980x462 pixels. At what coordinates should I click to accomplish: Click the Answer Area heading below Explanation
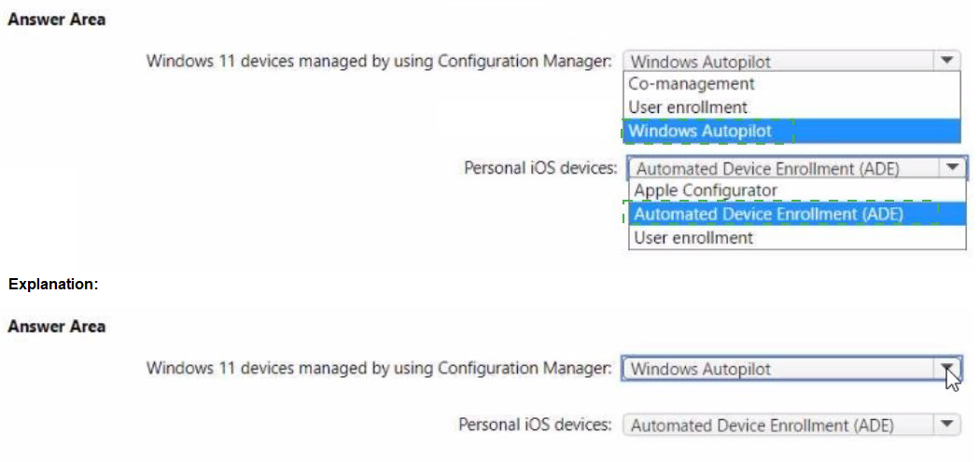[x=56, y=327]
